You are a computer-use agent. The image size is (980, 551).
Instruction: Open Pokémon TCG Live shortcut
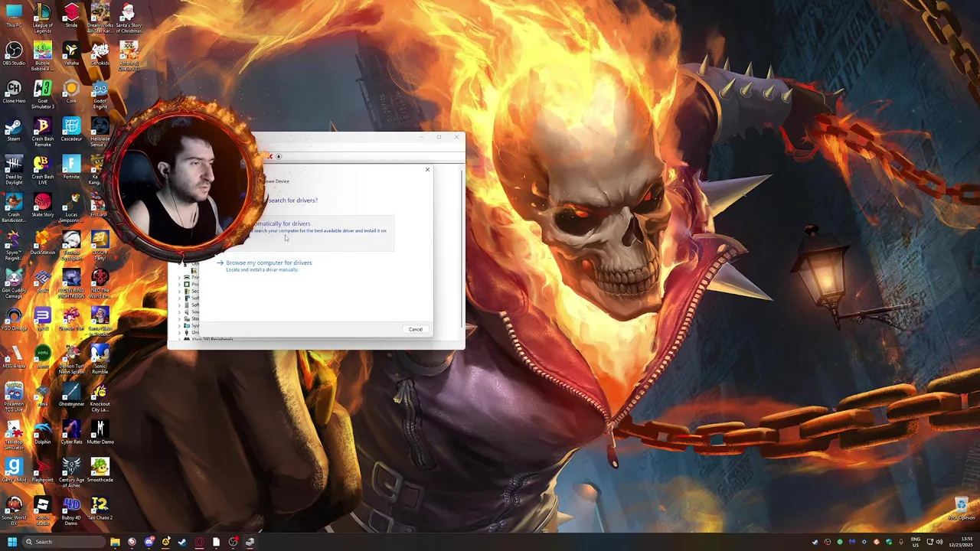point(14,398)
